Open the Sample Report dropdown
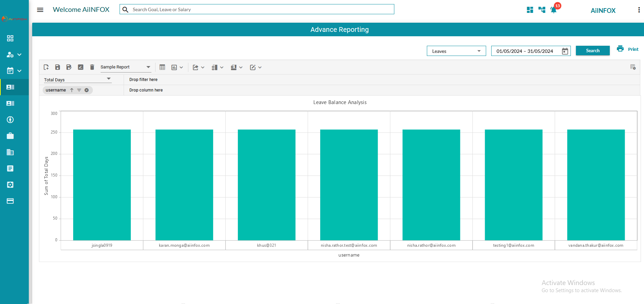Image resolution: width=644 pixels, height=304 pixels. 125,67
